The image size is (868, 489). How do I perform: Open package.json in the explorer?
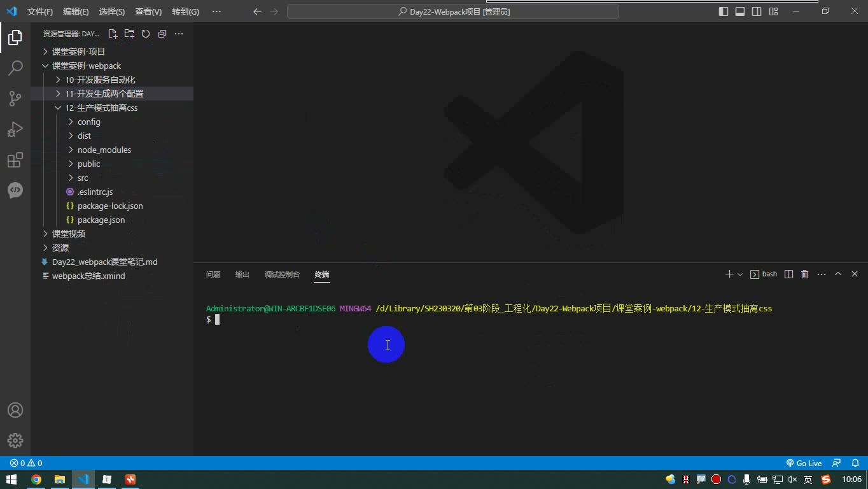click(x=112, y=220)
